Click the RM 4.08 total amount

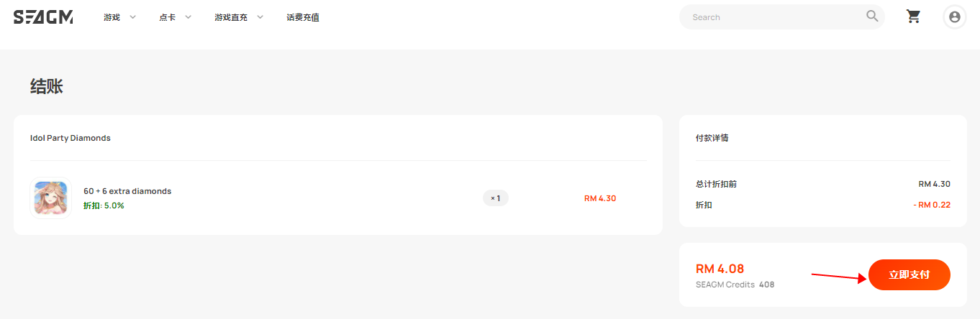click(x=720, y=269)
